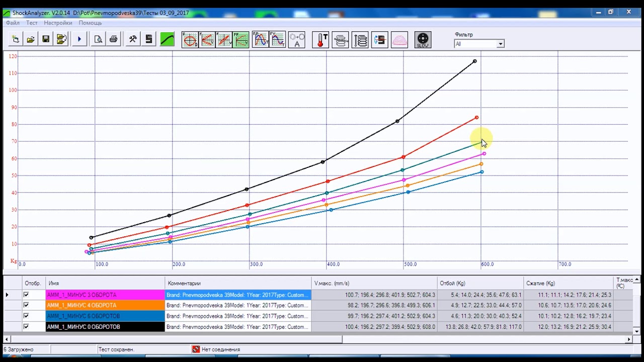Start the test with the blue play arrow
The image size is (644, 362).
pos(79,39)
